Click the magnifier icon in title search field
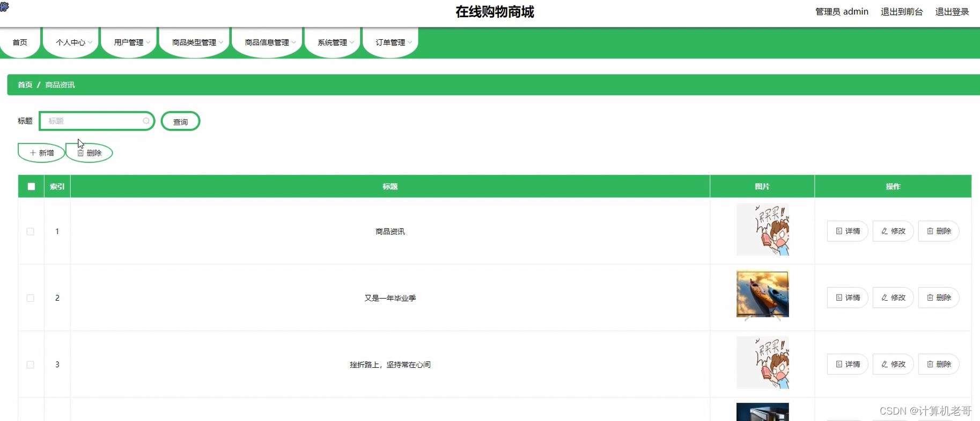Image resolution: width=980 pixels, height=421 pixels. click(146, 121)
